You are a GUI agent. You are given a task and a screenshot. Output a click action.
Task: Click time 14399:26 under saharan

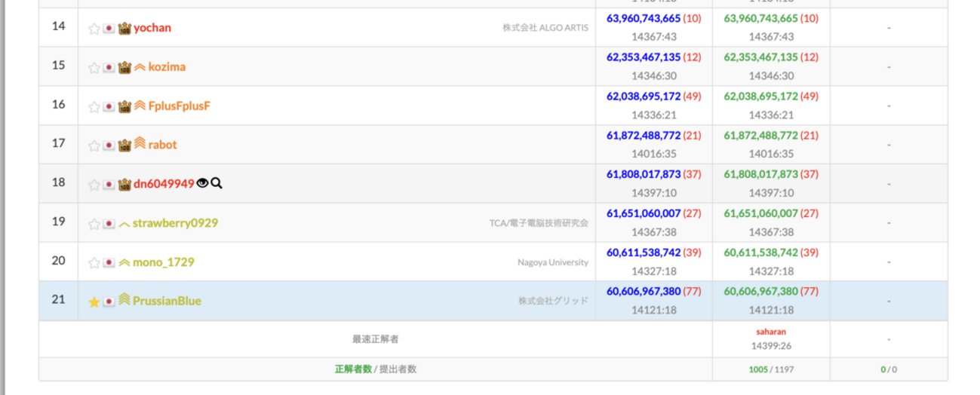(771, 346)
